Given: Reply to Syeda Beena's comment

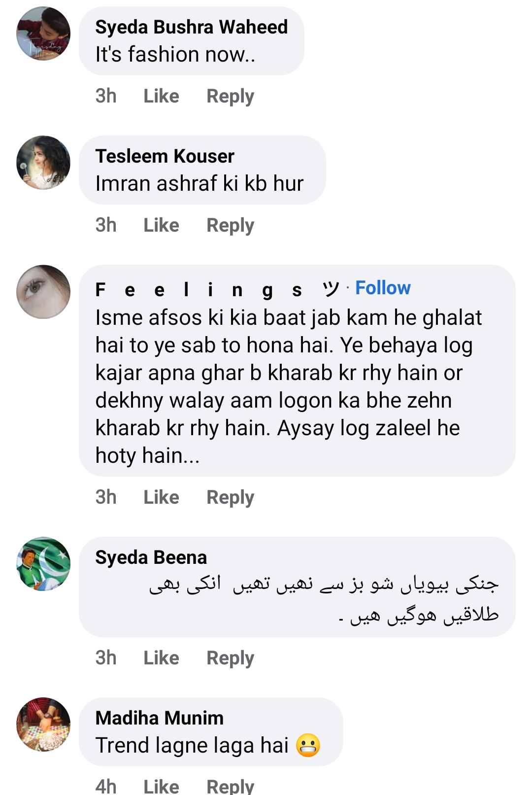Looking at the screenshot, I should pyautogui.click(x=230, y=657).
